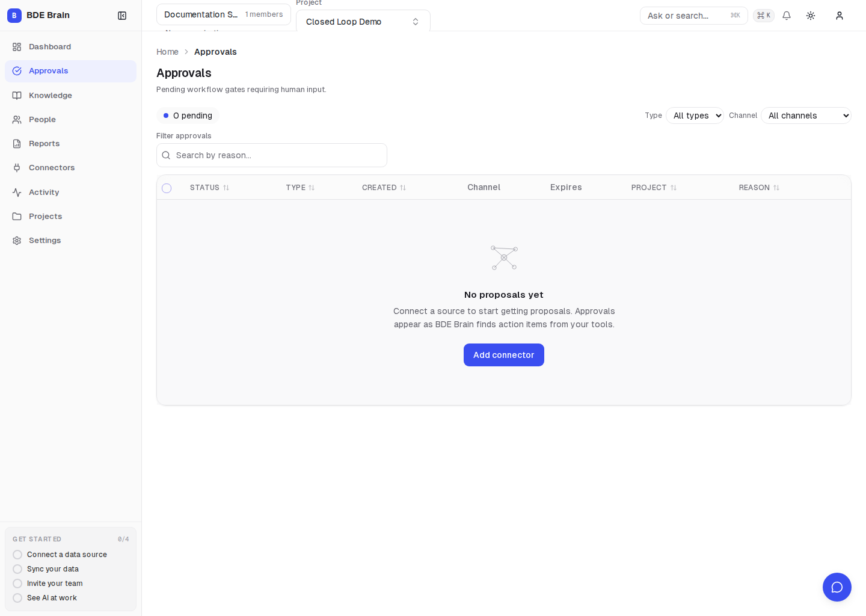The width and height of the screenshot is (866, 616).
Task: Check off See AI at work step
Action: [x=17, y=598]
